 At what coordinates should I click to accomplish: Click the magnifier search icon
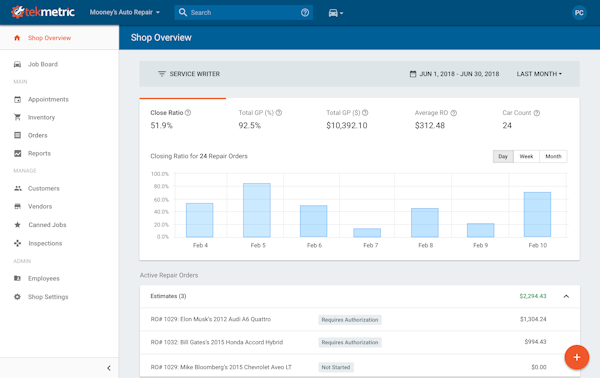(183, 13)
